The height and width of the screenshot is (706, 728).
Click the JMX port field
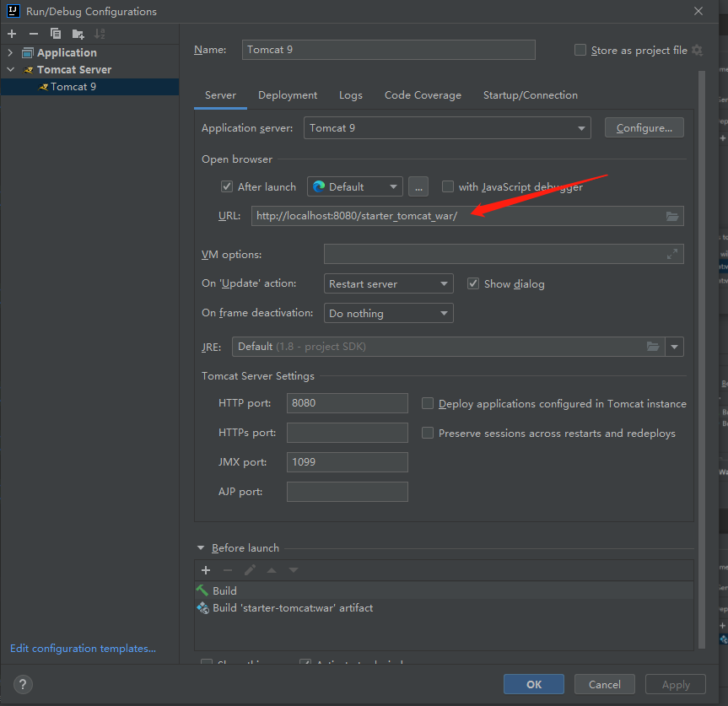coord(348,462)
